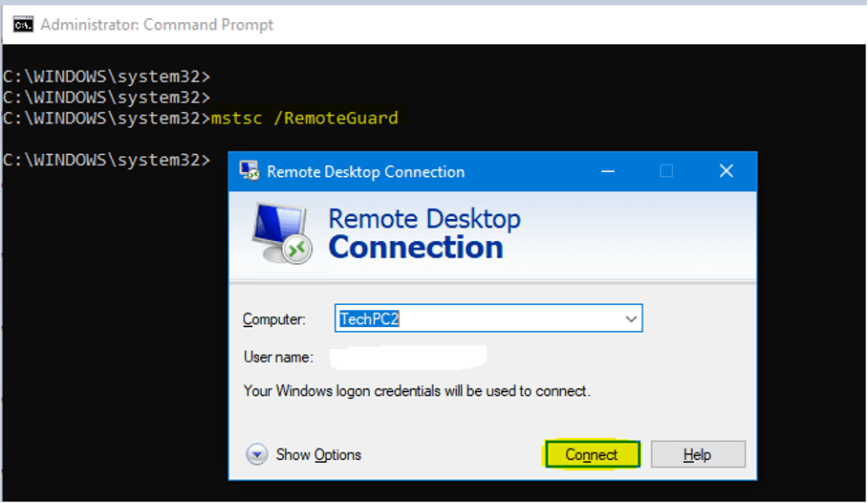Click the 'mstsc /RemoteGuard' command text

coord(304,118)
